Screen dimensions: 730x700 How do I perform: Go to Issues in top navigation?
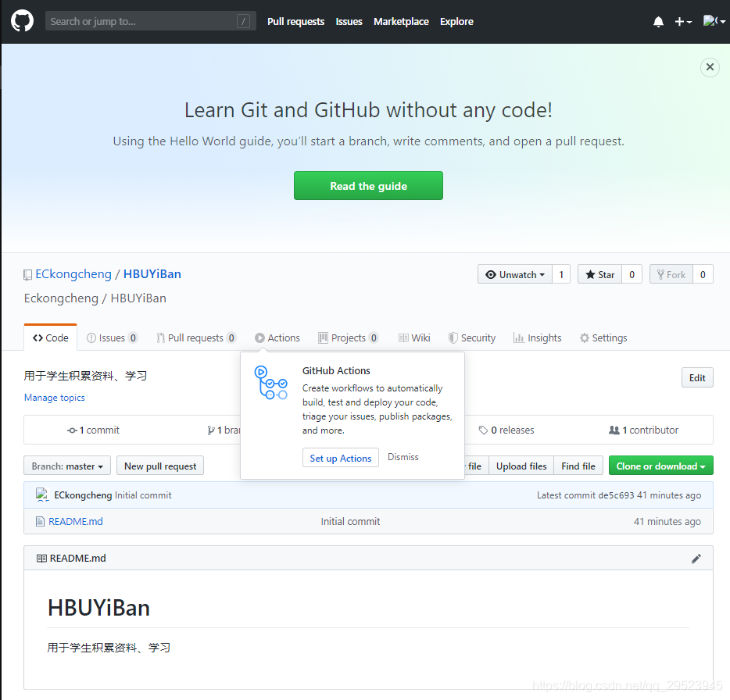coord(349,21)
